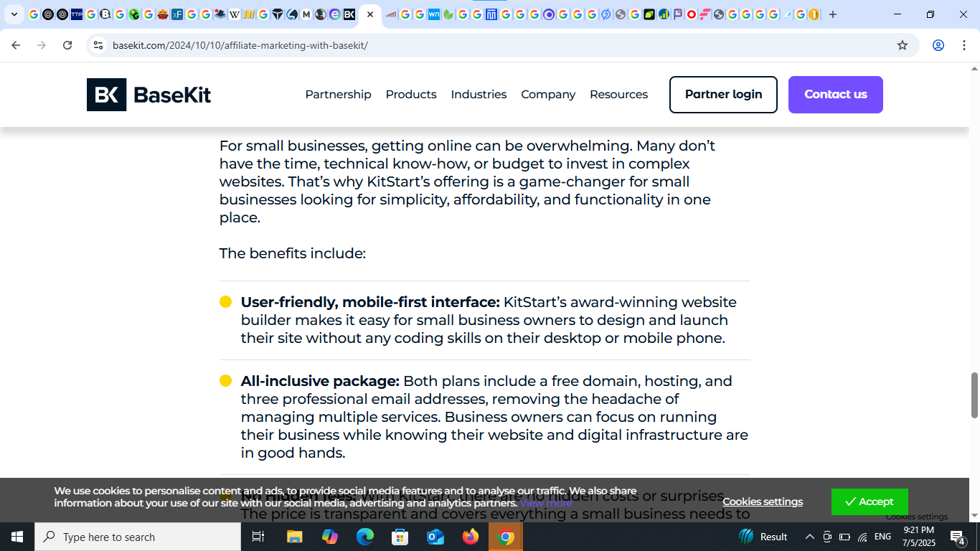The height and width of the screenshot is (551, 980).
Task: Click the Partner login button
Action: coord(723,95)
